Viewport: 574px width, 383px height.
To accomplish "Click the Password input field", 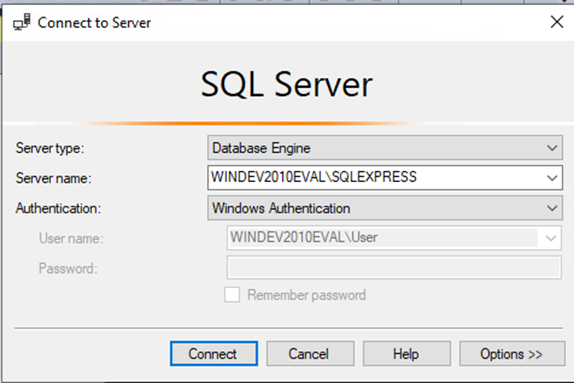I will (x=394, y=268).
